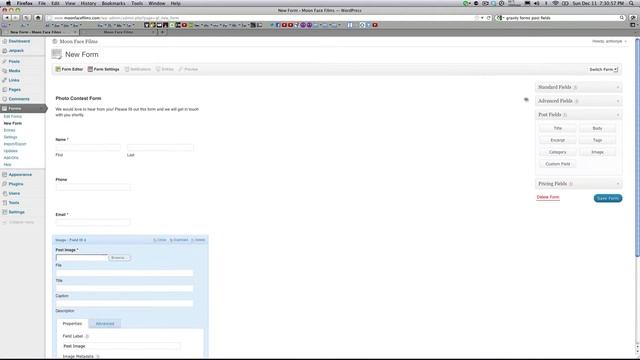Image resolution: width=640 pixels, height=360 pixels.
Task: Open the Links section in the sidebar
Action: coord(14,80)
